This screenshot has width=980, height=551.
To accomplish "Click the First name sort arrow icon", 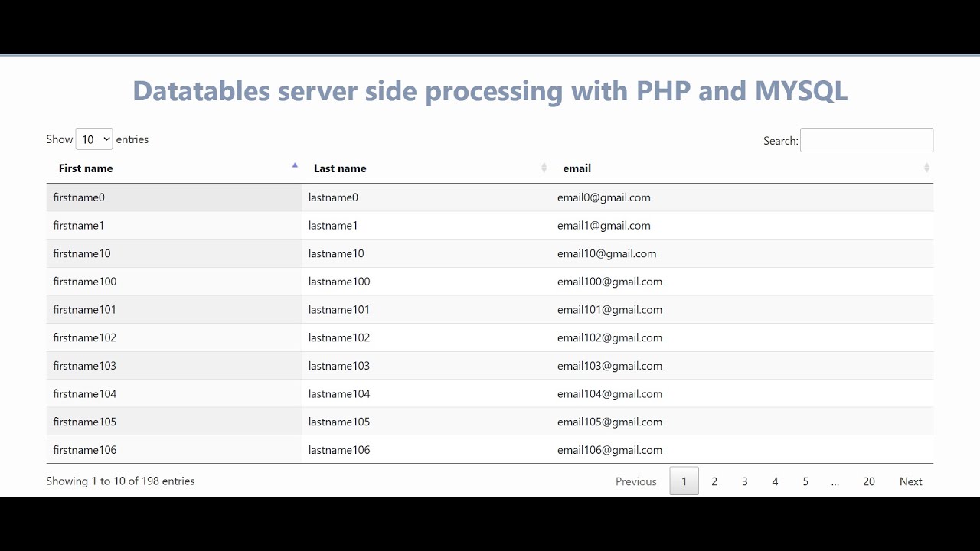I will coord(295,165).
